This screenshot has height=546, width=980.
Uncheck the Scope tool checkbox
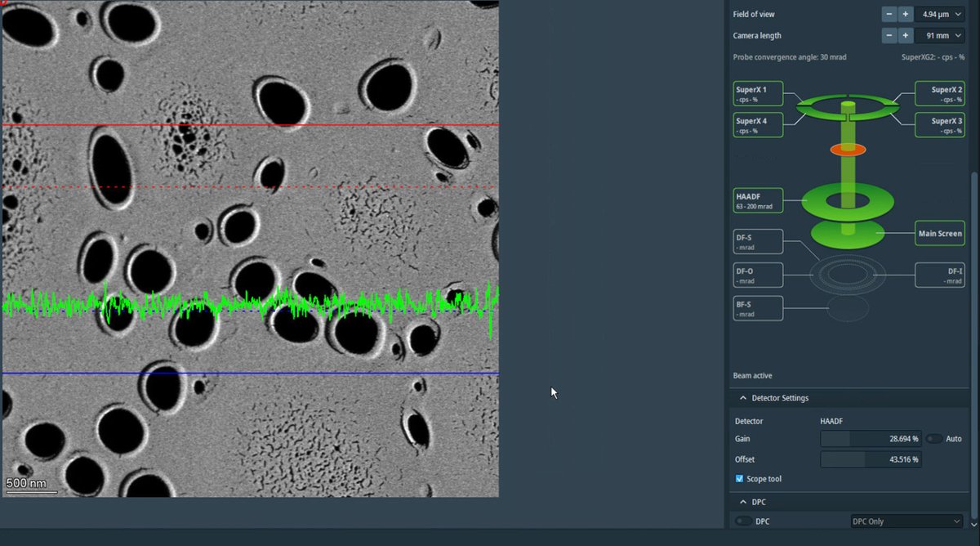pyautogui.click(x=739, y=478)
